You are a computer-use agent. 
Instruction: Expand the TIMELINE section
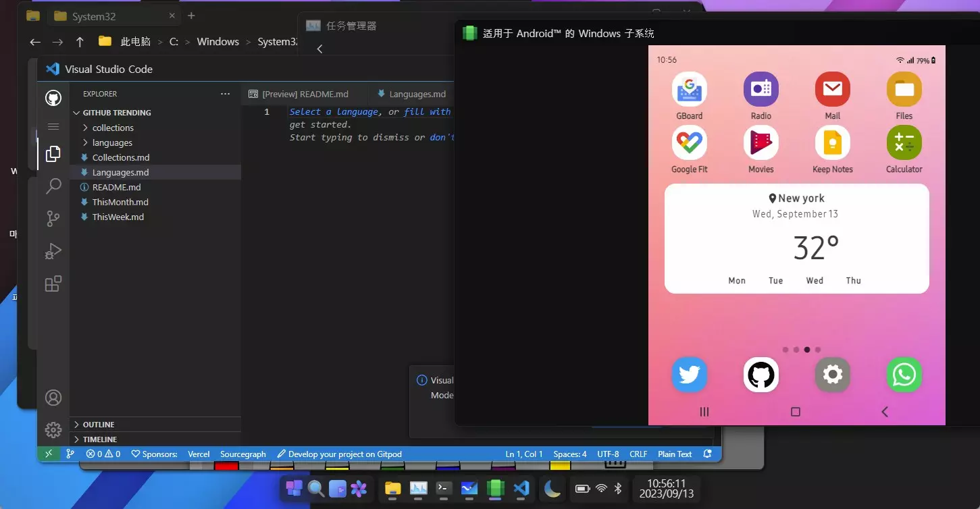click(155, 439)
